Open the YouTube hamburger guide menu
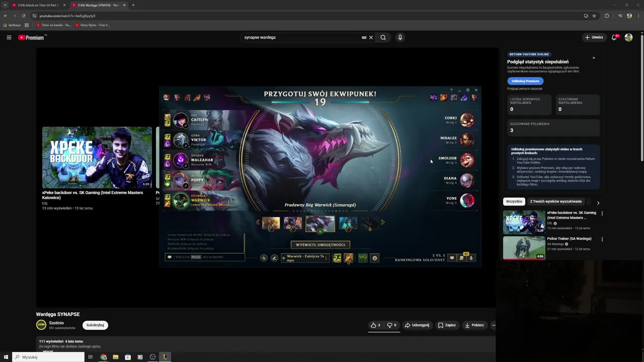This screenshot has width=644, height=362. (x=9, y=37)
